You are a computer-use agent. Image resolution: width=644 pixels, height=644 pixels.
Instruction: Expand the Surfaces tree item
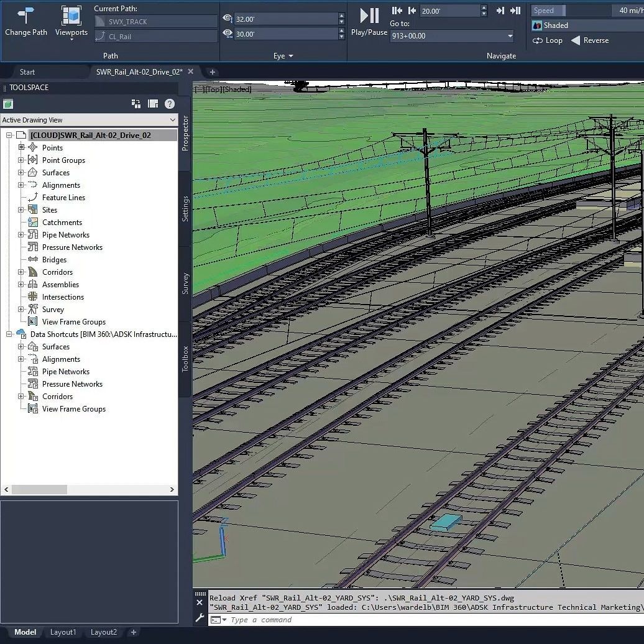pos(19,172)
